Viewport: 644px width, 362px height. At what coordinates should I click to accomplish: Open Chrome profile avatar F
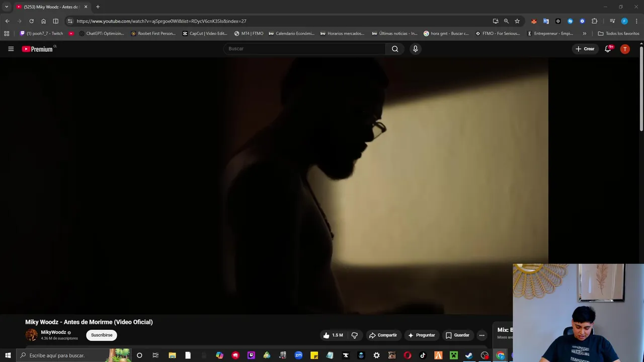(x=624, y=21)
